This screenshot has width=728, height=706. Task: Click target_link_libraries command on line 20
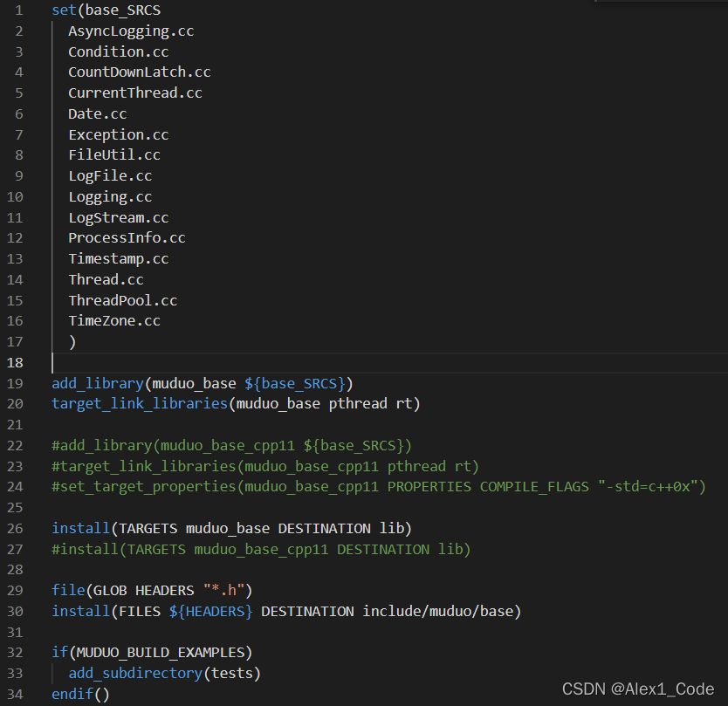pyautogui.click(x=140, y=404)
